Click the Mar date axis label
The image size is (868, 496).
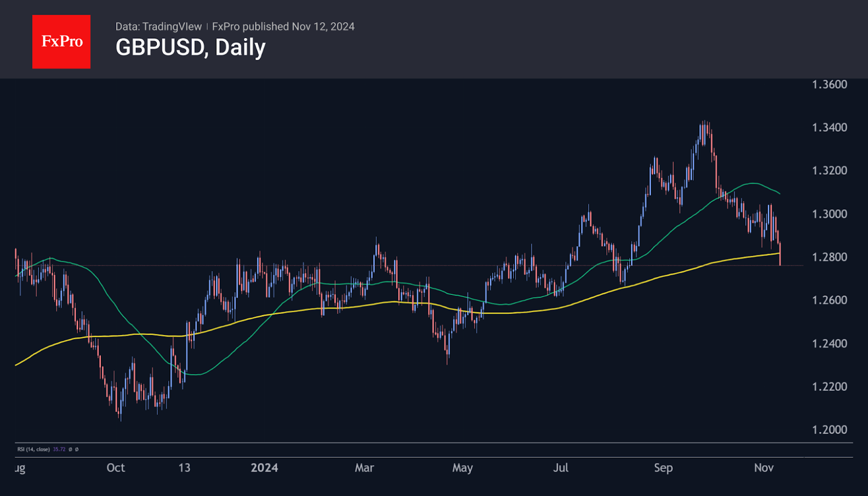point(365,468)
